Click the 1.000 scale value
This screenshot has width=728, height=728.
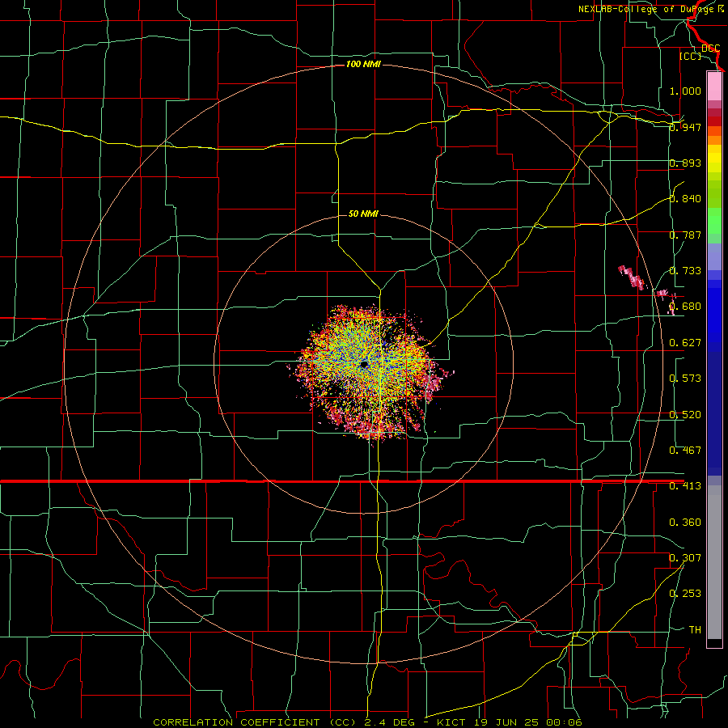coord(685,91)
